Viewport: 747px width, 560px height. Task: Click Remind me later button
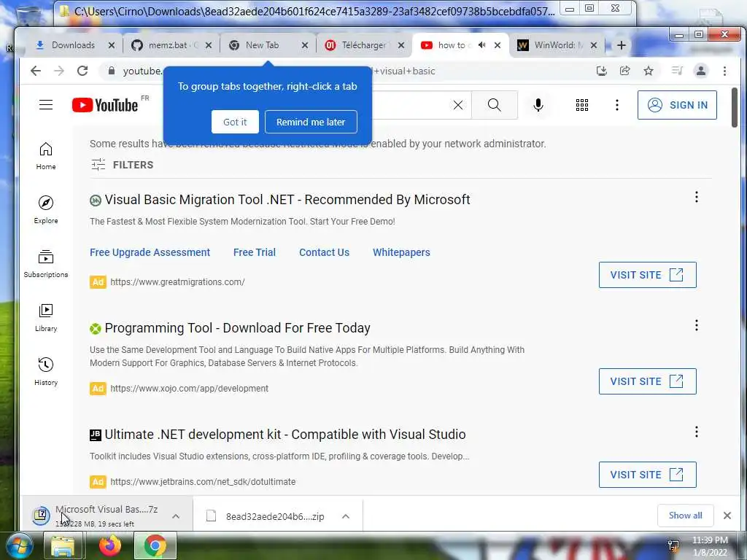point(311,122)
